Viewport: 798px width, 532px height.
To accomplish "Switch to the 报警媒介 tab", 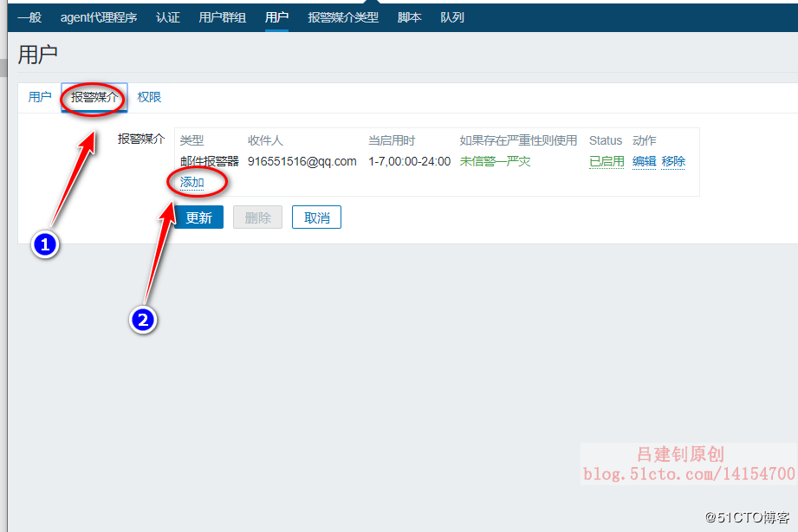I will (94, 97).
